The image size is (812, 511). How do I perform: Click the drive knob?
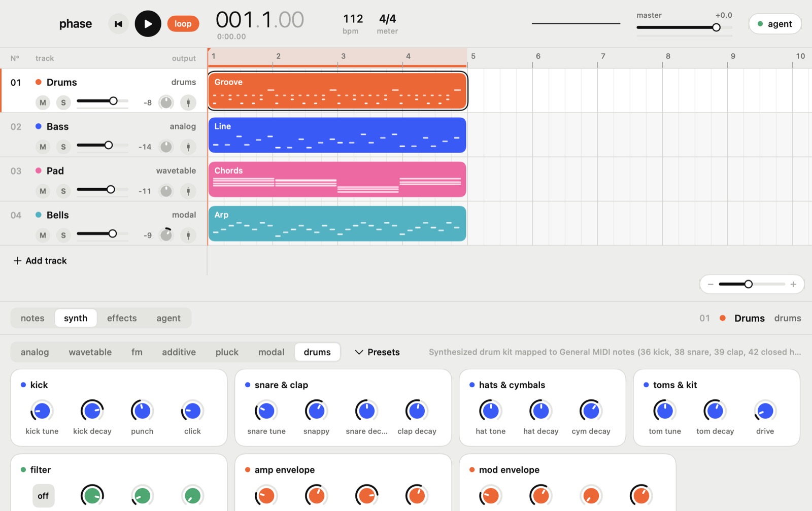tap(765, 411)
